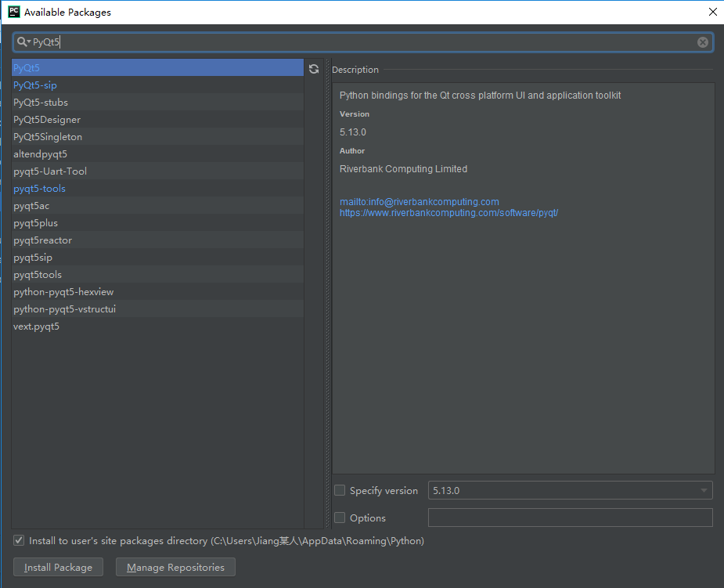Select the PyQt5-sip package
Image resolution: width=724 pixels, height=588 pixels.
157,85
